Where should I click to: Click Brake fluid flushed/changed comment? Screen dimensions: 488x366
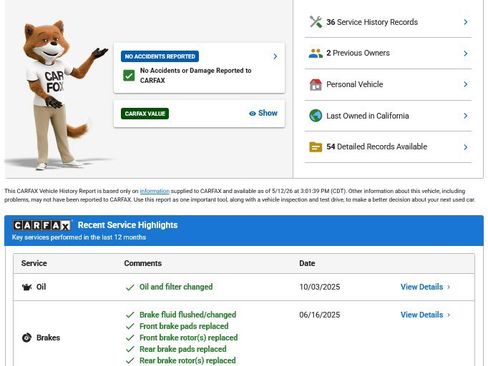pos(188,315)
